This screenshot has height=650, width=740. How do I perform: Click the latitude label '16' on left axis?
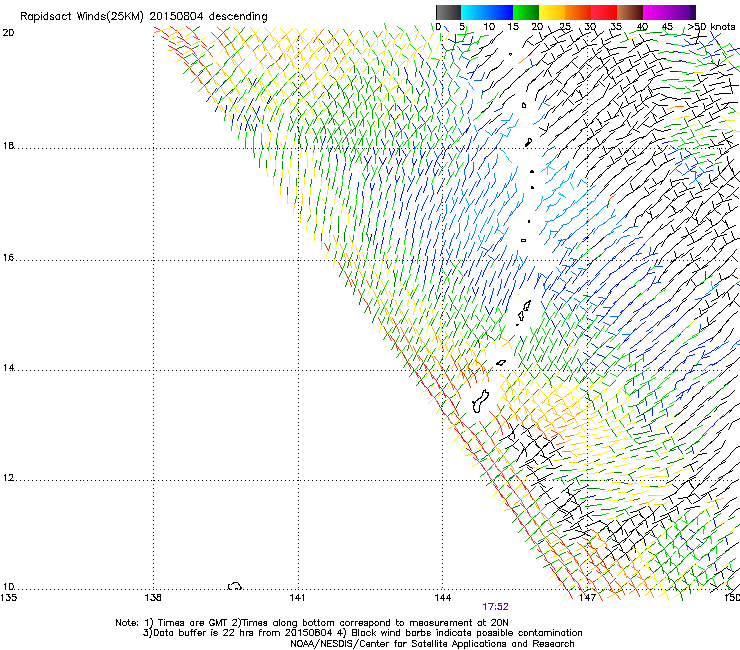(x=8, y=258)
